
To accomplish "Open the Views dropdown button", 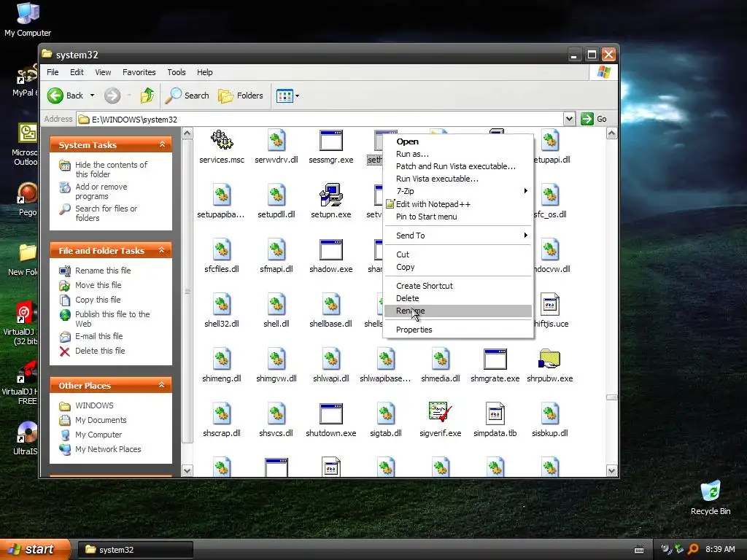I will [x=287, y=96].
